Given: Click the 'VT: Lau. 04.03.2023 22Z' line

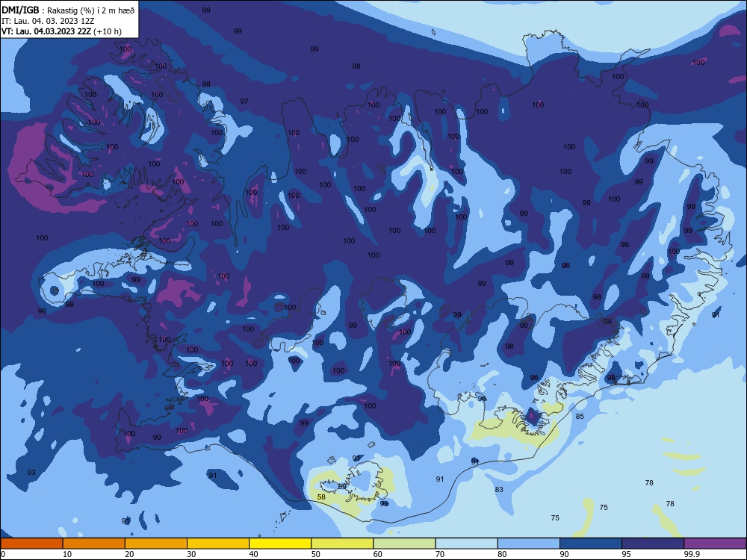Looking at the screenshot, I should tap(46, 31).
